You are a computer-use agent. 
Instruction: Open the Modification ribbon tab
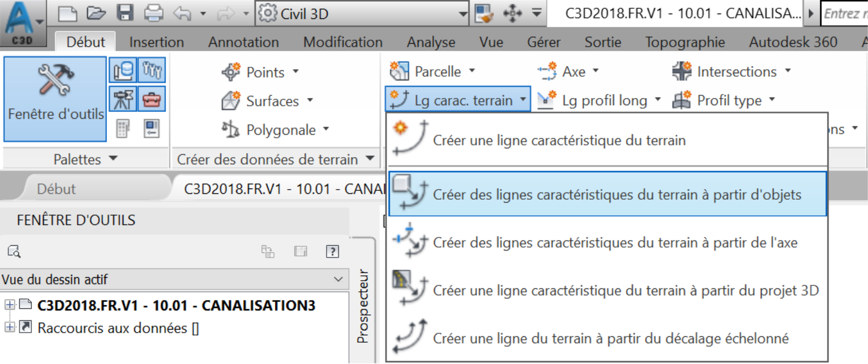pyautogui.click(x=343, y=42)
